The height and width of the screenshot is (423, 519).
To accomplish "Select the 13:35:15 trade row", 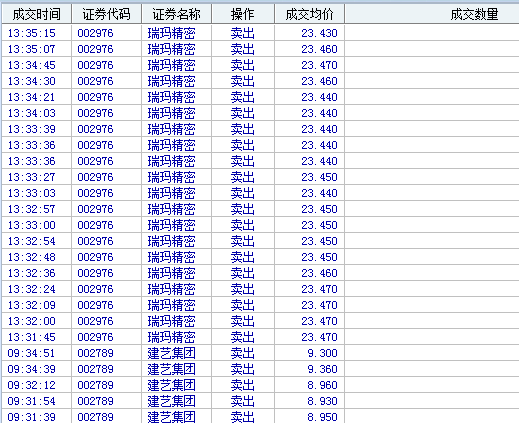I will click(x=260, y=33).
